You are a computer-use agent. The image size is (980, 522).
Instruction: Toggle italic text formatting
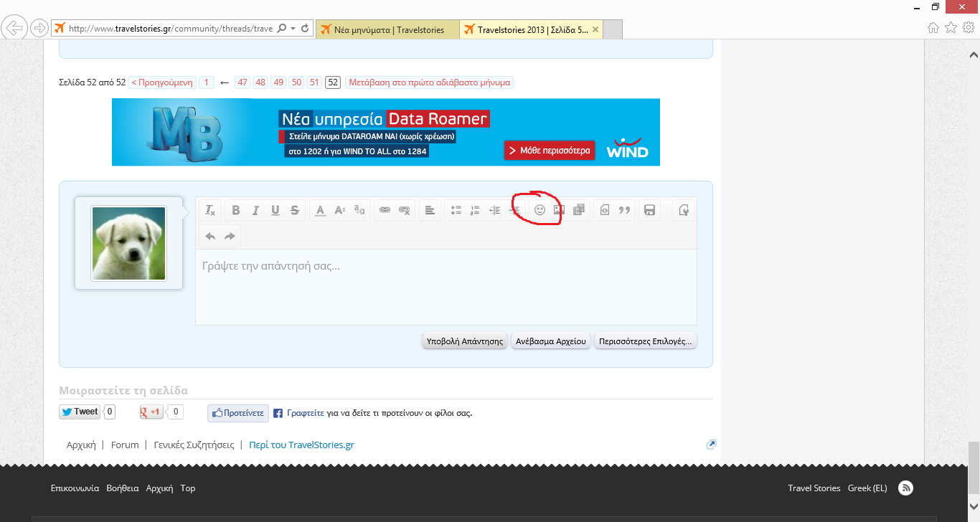tap(255, 210)
